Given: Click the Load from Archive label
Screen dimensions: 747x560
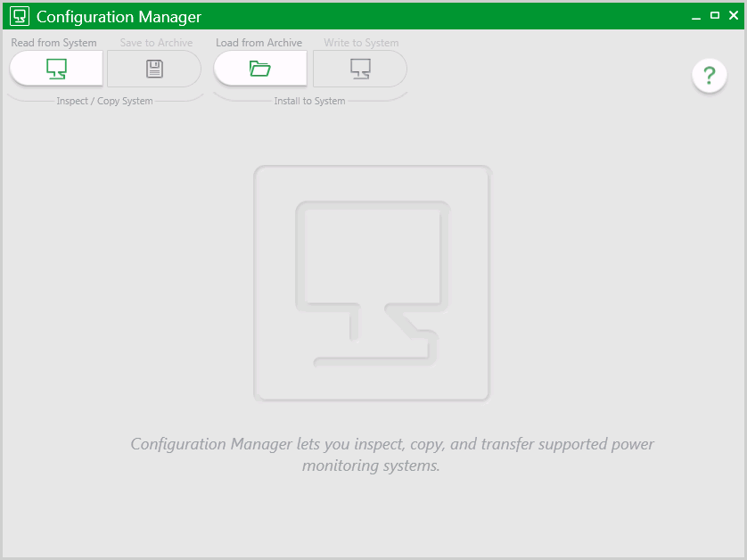Looking at the screenshot, I should point(259,42).
